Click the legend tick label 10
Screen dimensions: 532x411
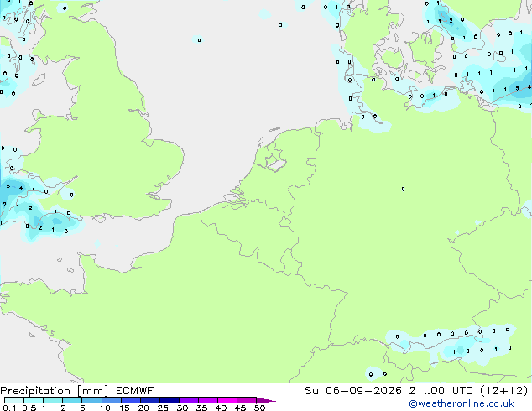105,408
